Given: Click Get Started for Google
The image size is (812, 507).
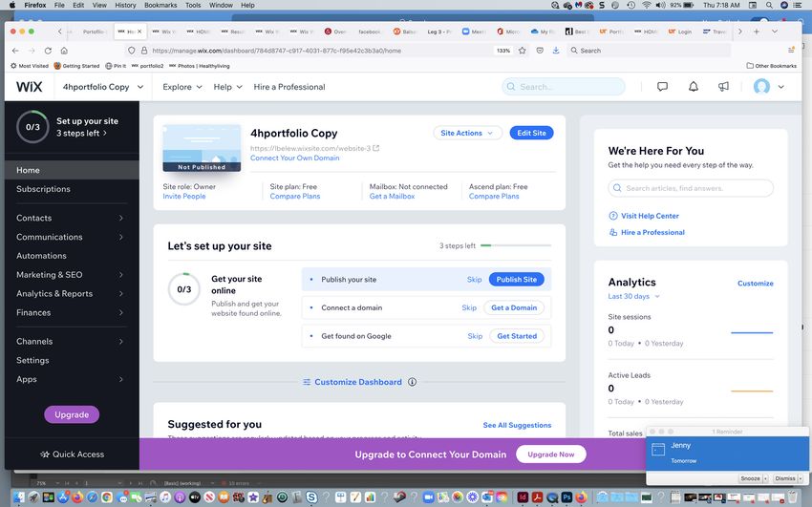Looking at the screenshot, I should (x=517, y=336).
